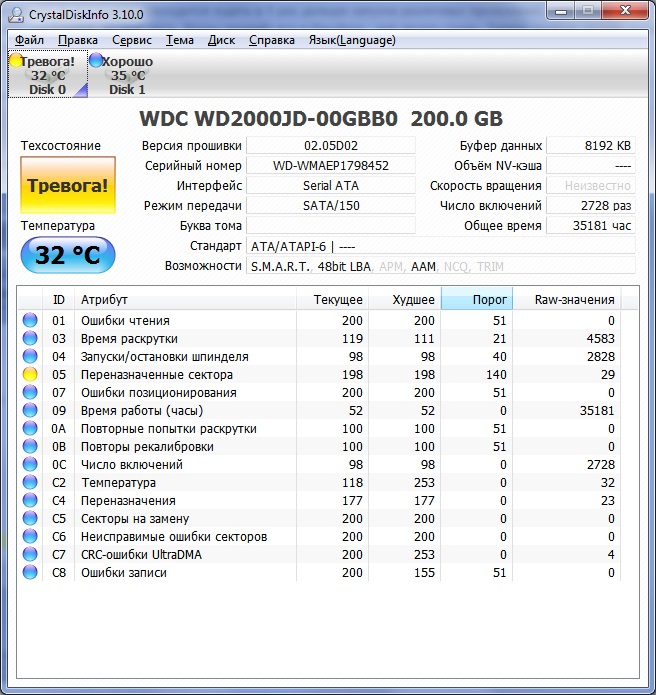This screenshot has height=695, width=656.
Task: Click status icon for 04 Запуски/остановки шпинделя
Action: 30,356
